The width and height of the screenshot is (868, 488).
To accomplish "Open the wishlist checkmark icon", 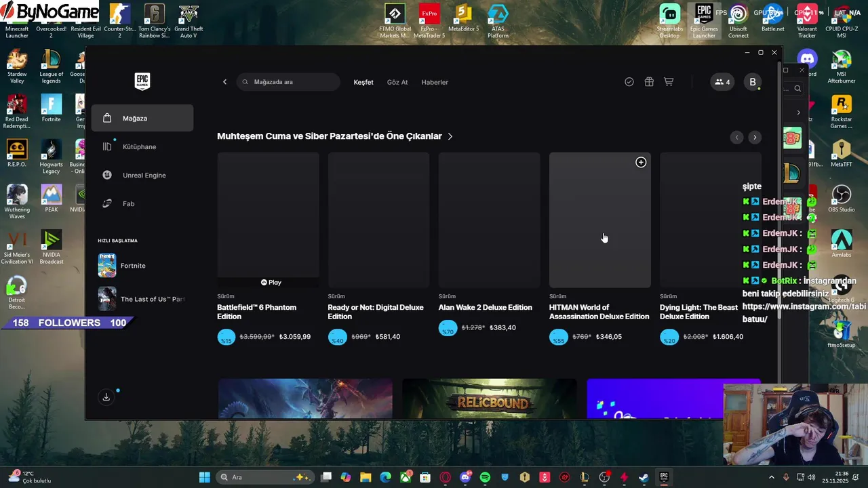I will click(629, 82).
